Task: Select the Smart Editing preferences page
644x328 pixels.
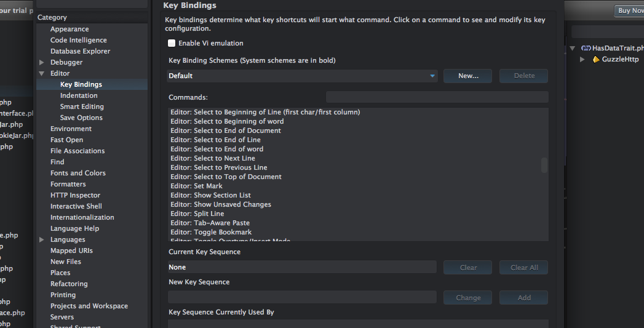Action: pos(82,106)
